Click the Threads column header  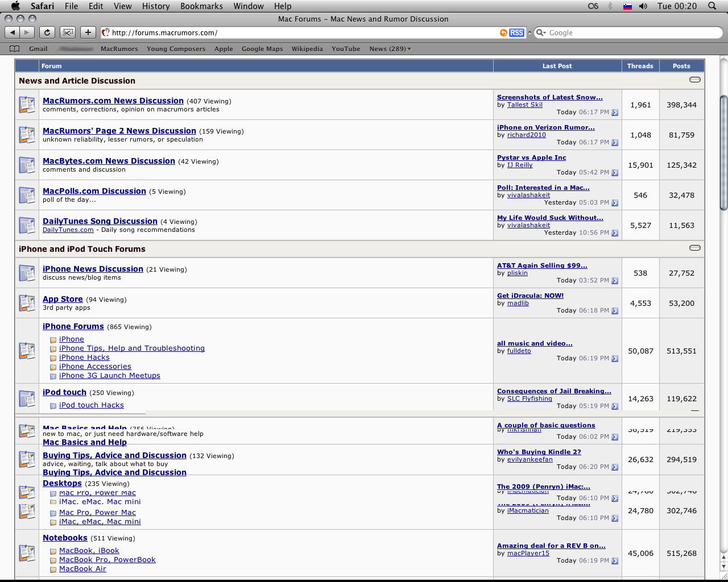pos(640,66)
